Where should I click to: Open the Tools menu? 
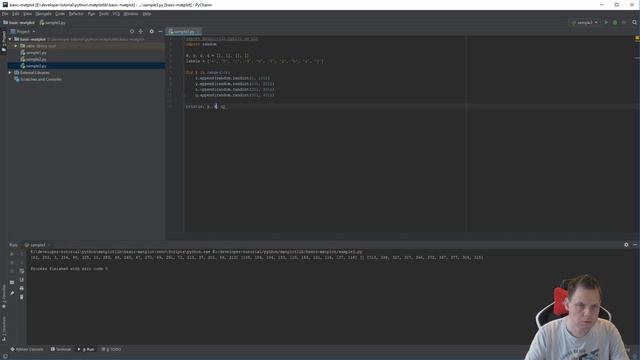[x=104, y=14]
